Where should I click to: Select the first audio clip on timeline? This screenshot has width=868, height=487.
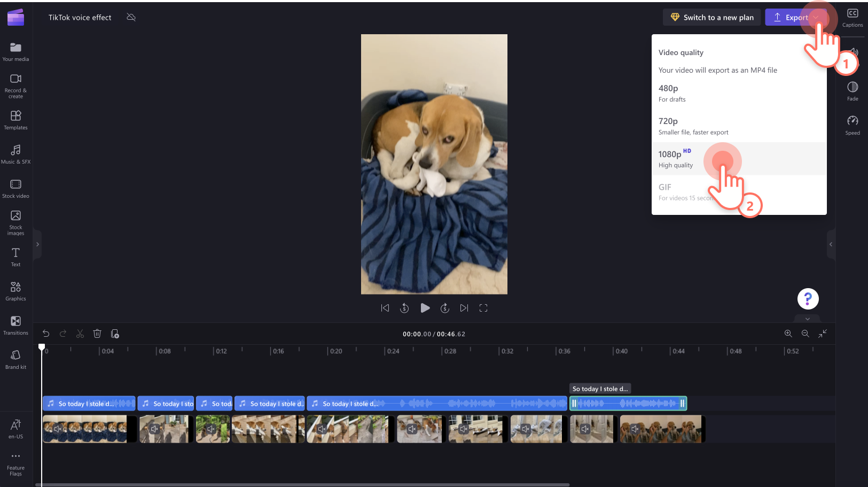coord(89,404)
